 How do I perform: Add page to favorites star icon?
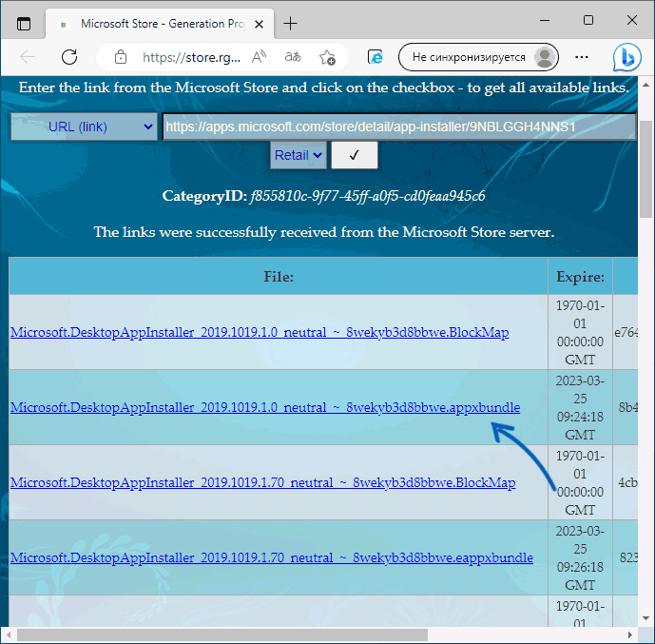pos(328,57)
